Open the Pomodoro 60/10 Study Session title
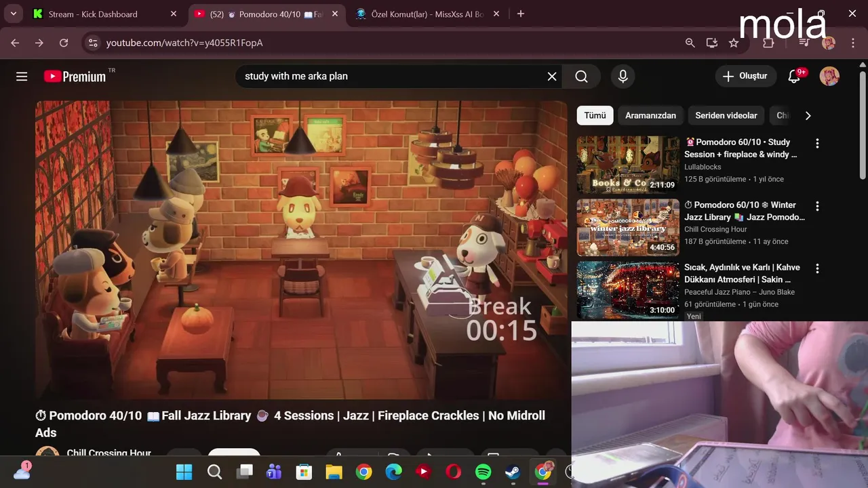 [x=741, y=148]
